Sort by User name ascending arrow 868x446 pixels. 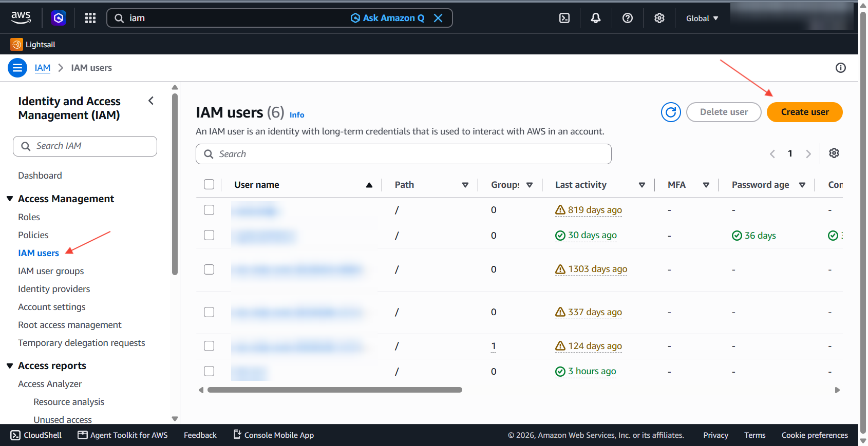click(369, 185)
